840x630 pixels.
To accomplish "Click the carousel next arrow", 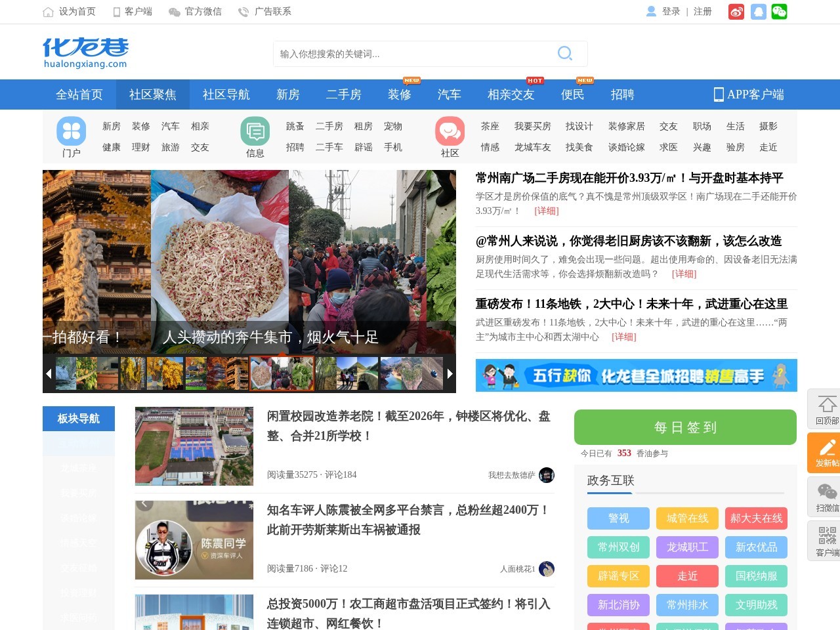I will (450, 373).
